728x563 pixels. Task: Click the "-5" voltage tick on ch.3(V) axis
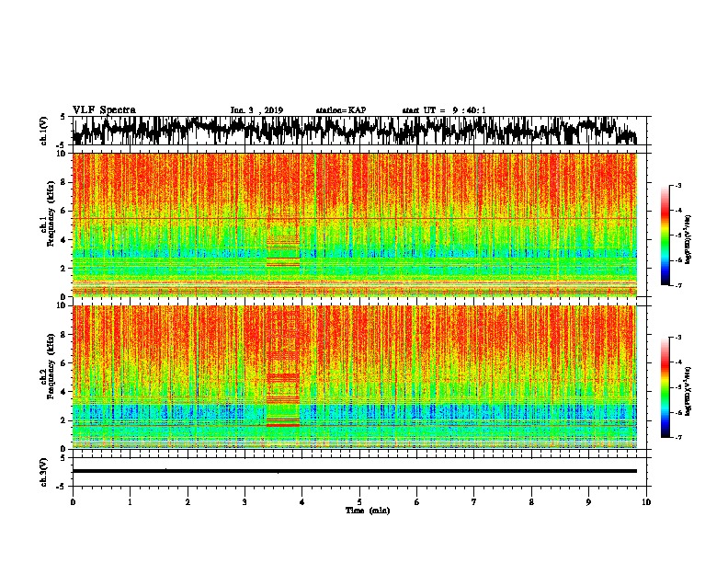[62, 487]
